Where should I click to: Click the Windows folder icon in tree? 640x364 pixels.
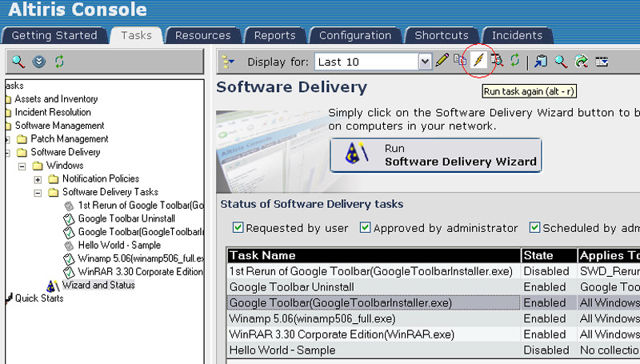coord(38,166)
